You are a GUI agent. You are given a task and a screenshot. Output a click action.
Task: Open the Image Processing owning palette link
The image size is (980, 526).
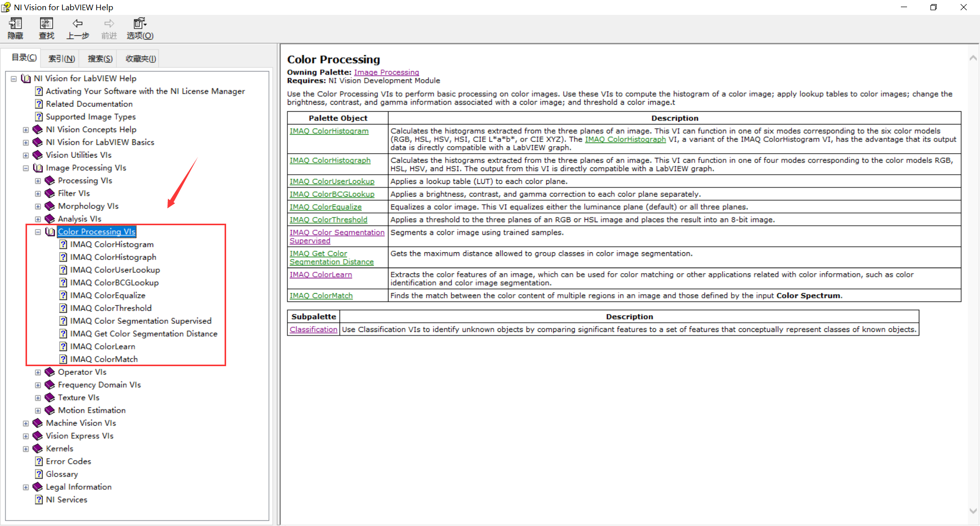[386, 73]
